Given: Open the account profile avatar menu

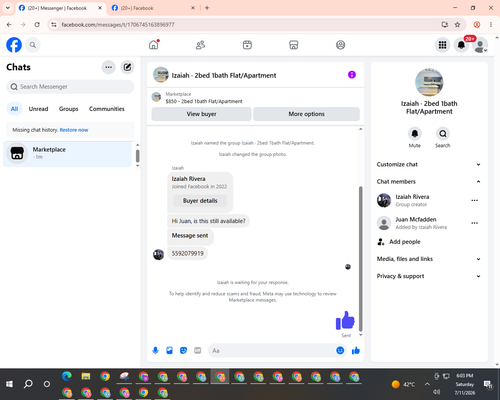Looking at the screenshot, I should tap(480, 45).
